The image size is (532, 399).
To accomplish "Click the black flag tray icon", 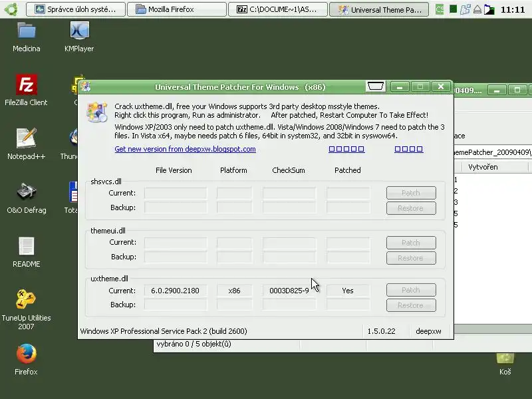I will [489, 9].
